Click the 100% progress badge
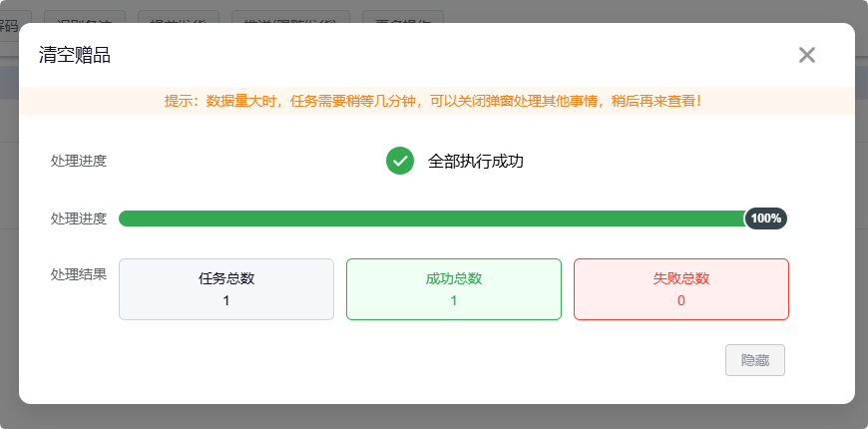 pos(766,218)
